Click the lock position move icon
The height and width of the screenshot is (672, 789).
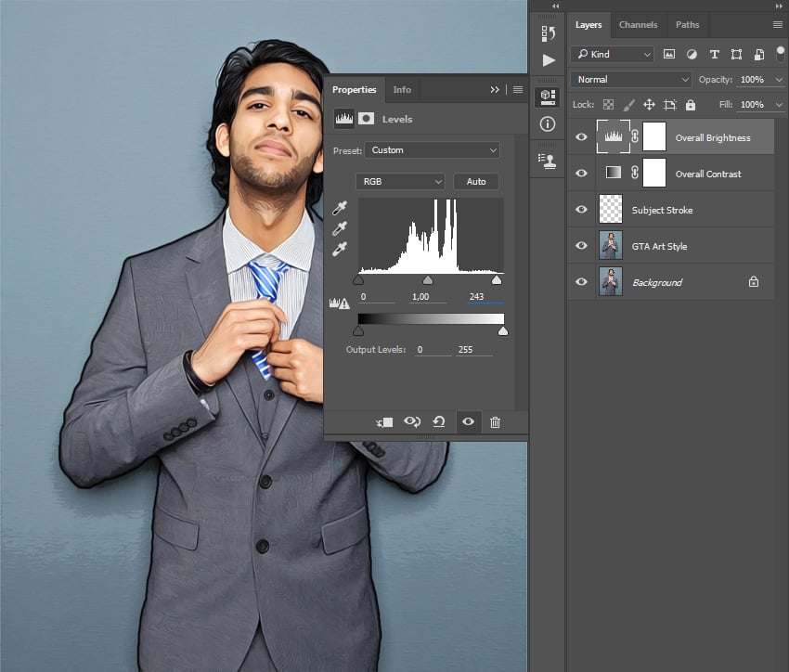coord(649,105)
